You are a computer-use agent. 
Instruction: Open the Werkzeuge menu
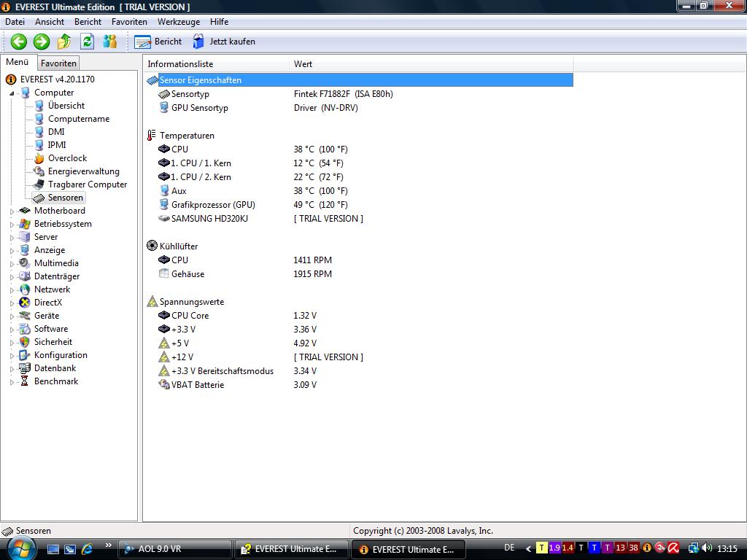(x=179, y=22)
